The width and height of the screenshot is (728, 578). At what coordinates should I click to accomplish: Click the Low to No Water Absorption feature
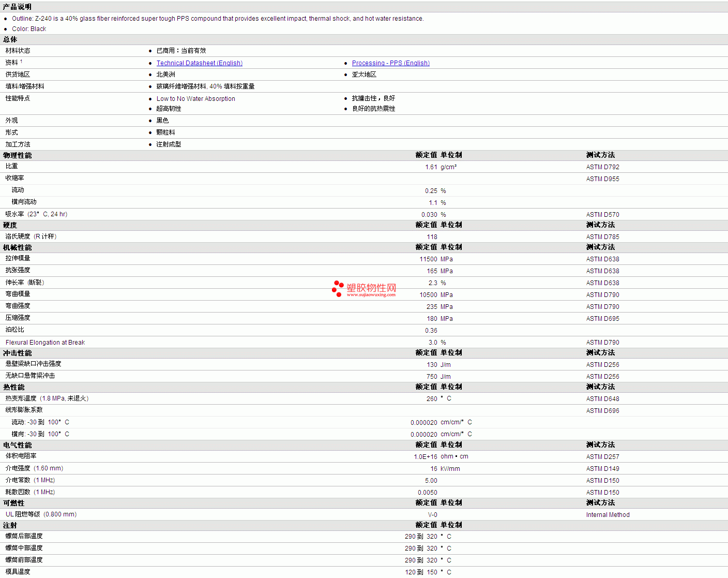pos(195,99)
